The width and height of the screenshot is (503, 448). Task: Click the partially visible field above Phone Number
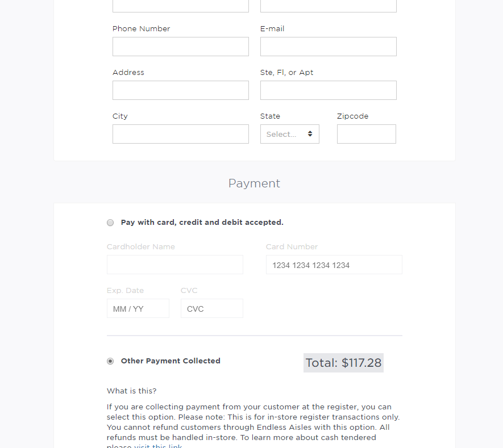(180, 6)
